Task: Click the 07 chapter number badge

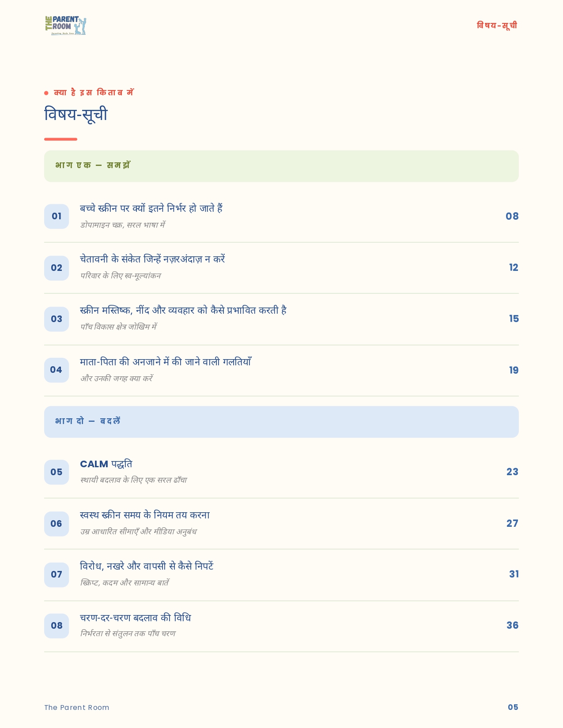Action: point(57,574)
